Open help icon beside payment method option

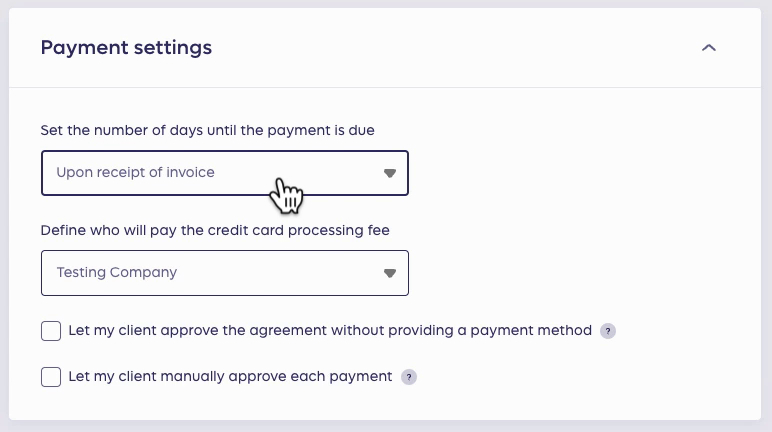coord(608,331)
